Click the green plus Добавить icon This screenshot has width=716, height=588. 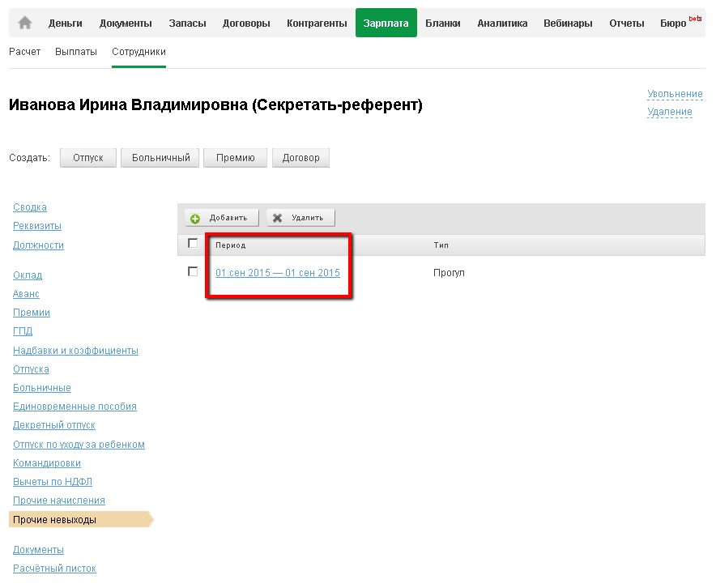pos(195,219)
